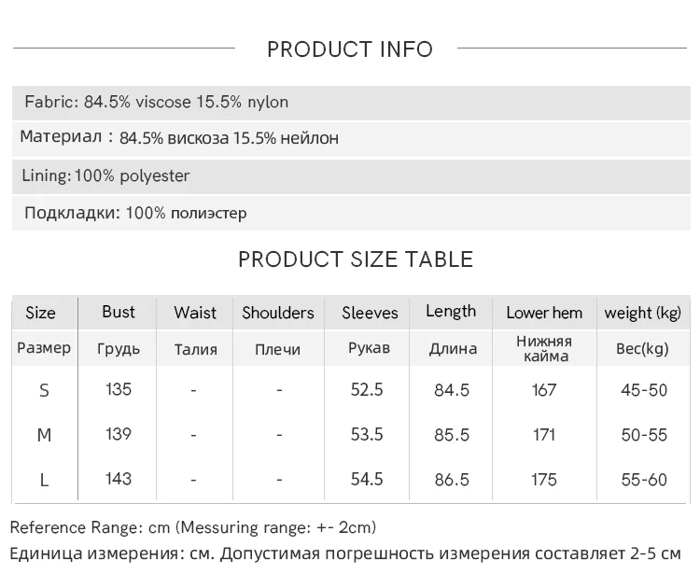This screenshot has width=700, height=588.
Task: Click the PRODUCT SIZE TABLE heading
Action: pos(356,259)
